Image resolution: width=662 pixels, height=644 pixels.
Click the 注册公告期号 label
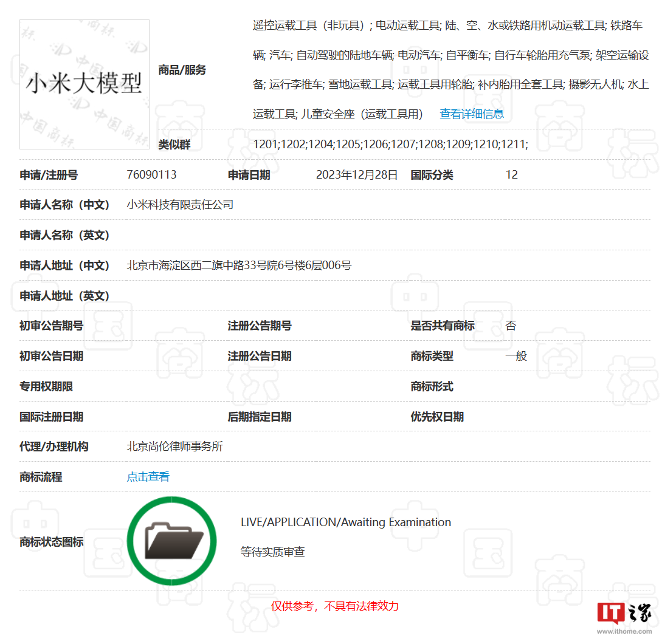coord(260,326)
